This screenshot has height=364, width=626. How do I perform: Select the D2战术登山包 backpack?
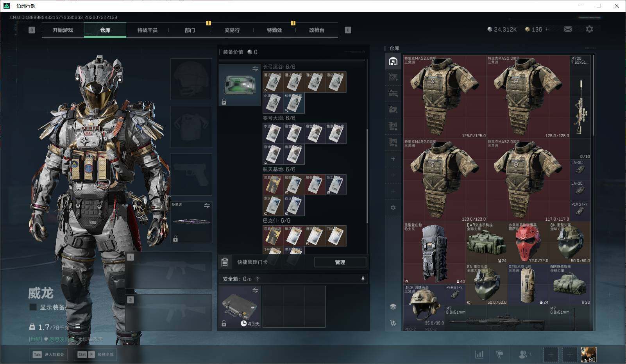click(x=528, y=284)
